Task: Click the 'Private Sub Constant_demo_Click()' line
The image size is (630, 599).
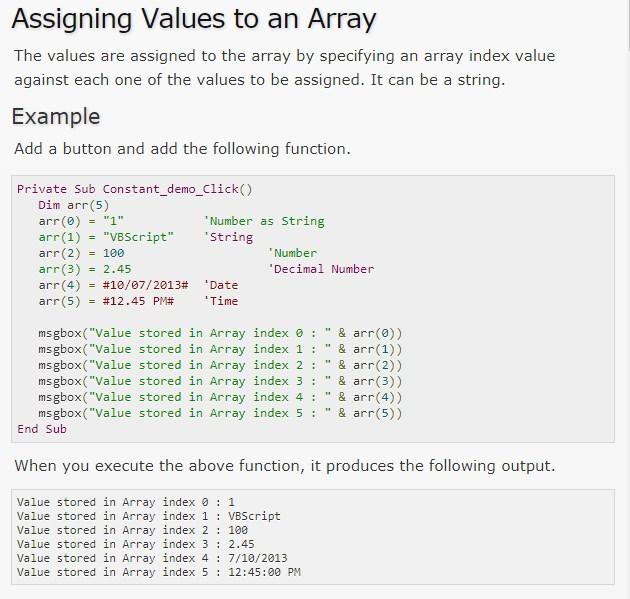Action: 135,188
